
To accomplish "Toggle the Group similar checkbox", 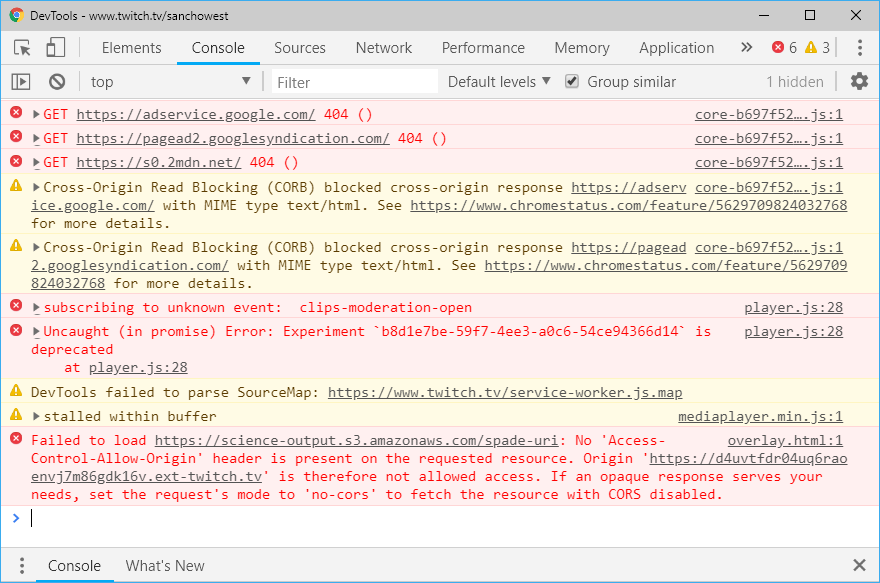I will point(571,82).
